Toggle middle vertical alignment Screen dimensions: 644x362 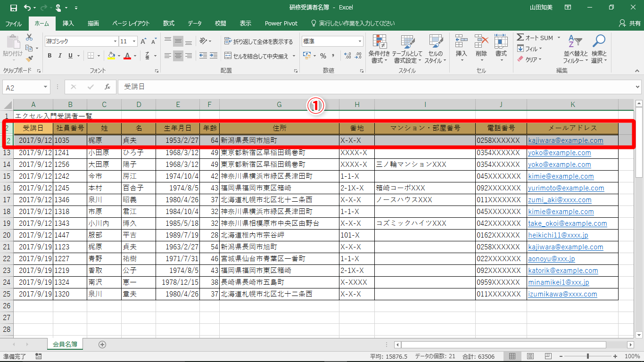coord(178,41)
